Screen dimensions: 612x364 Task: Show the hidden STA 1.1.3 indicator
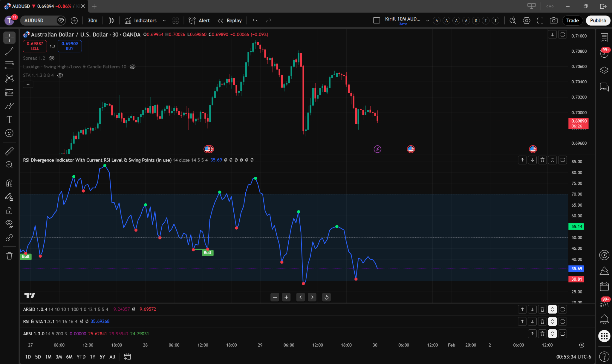60,75
